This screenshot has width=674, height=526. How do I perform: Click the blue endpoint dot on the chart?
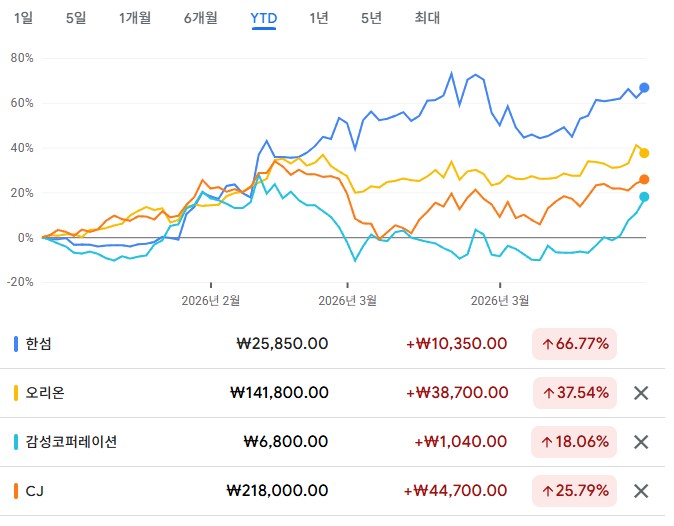(x=644, y=88)
